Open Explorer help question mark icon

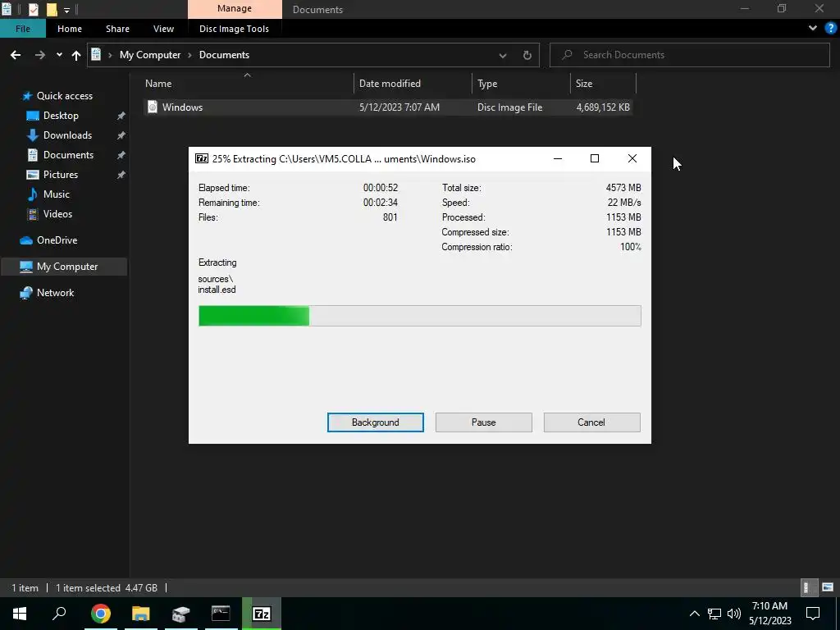pos(831,29)
